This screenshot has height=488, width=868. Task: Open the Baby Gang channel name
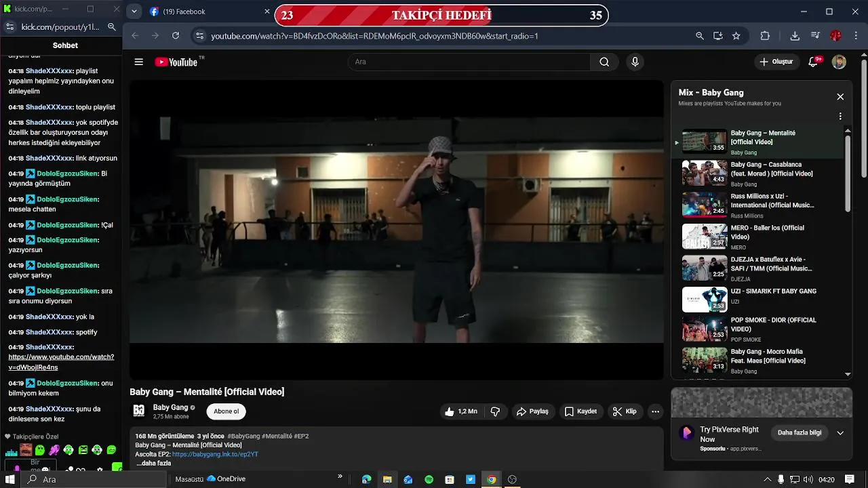click(x=170, y=407)
